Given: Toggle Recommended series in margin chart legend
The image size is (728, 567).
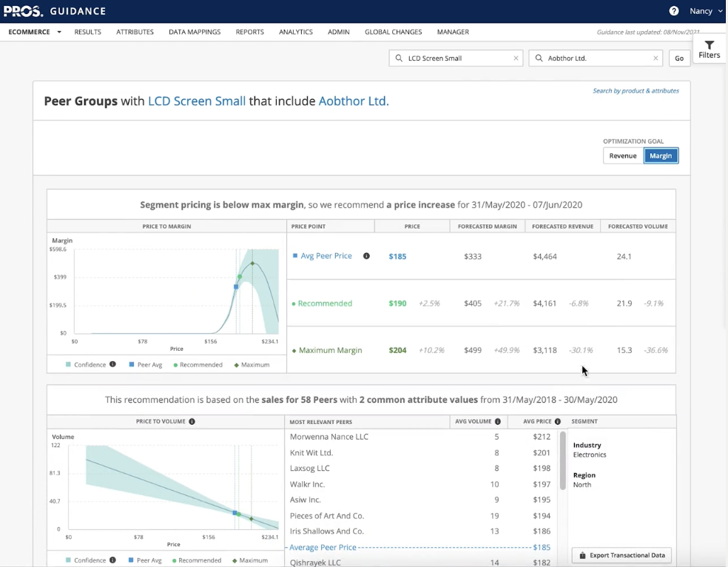Looking at the screenshot, I should point(198,364).
